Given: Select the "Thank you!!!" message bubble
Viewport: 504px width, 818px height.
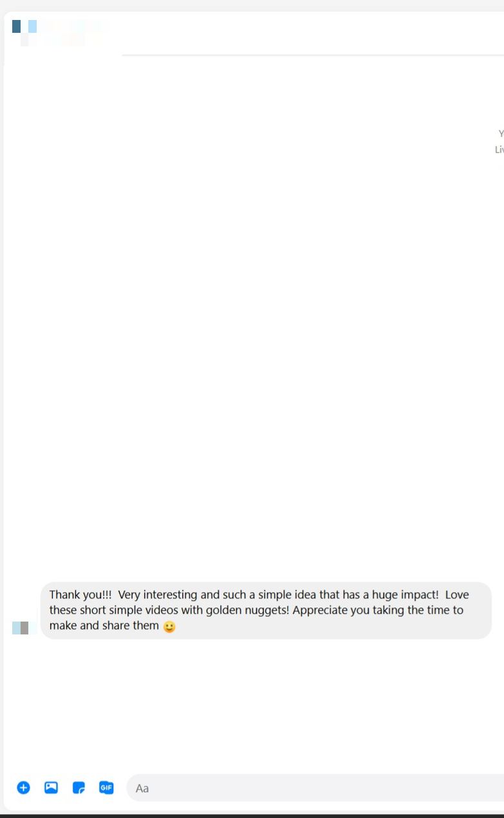Looking at the screenshot, I should 266,611.
